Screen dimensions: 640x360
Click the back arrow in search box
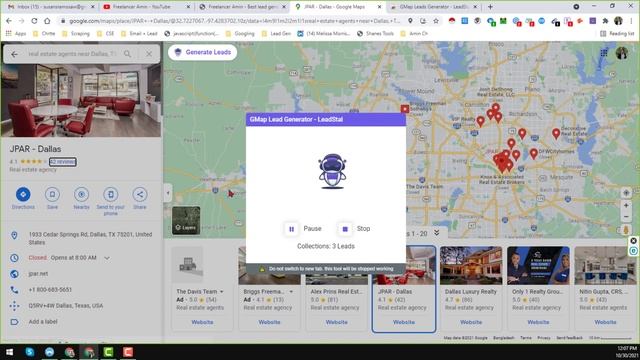(x=14, y=54)
